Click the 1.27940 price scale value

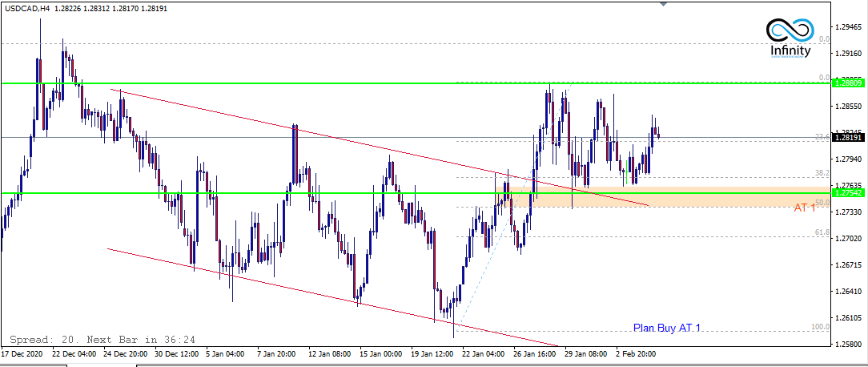click(848, 159)
